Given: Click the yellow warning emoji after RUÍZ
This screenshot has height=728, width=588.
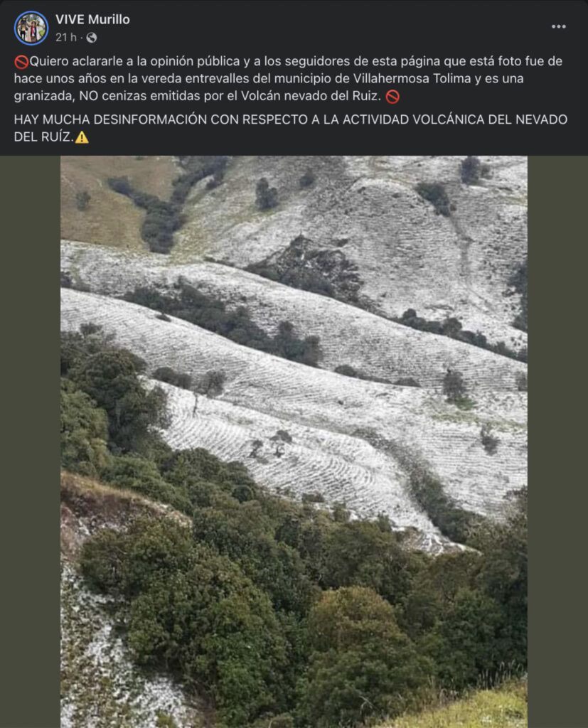Looking at the screenshot, I should coord(82,137).
